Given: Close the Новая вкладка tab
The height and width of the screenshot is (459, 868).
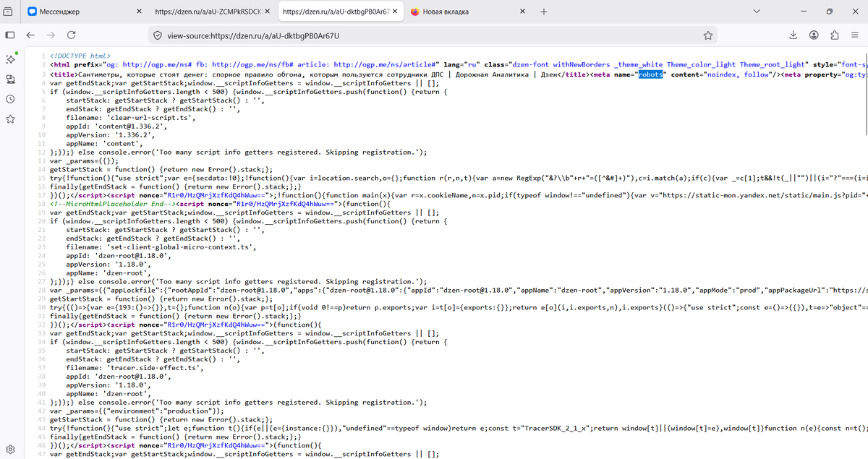Looking at the screenshot, I should (523, 12).
